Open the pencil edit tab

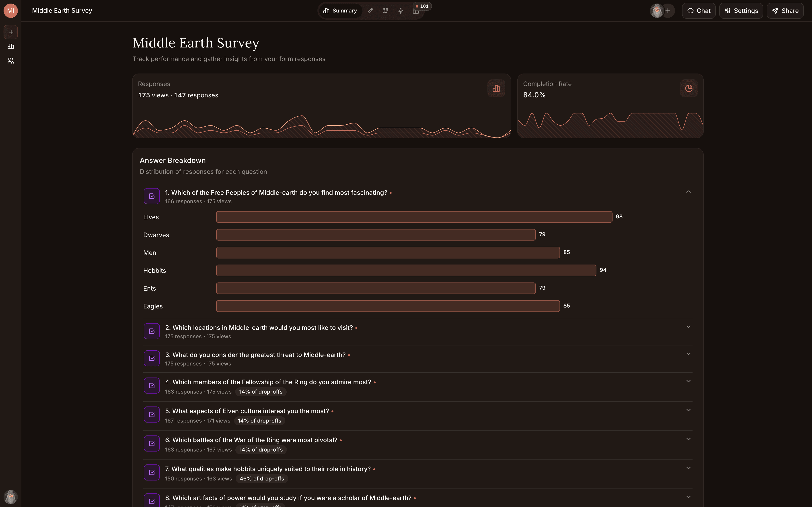370,11
